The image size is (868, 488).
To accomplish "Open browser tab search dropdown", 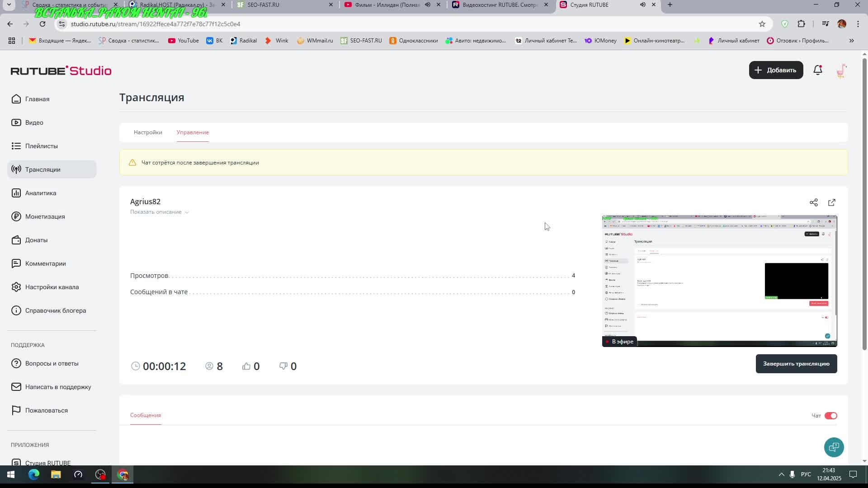I will pos(9,5).
